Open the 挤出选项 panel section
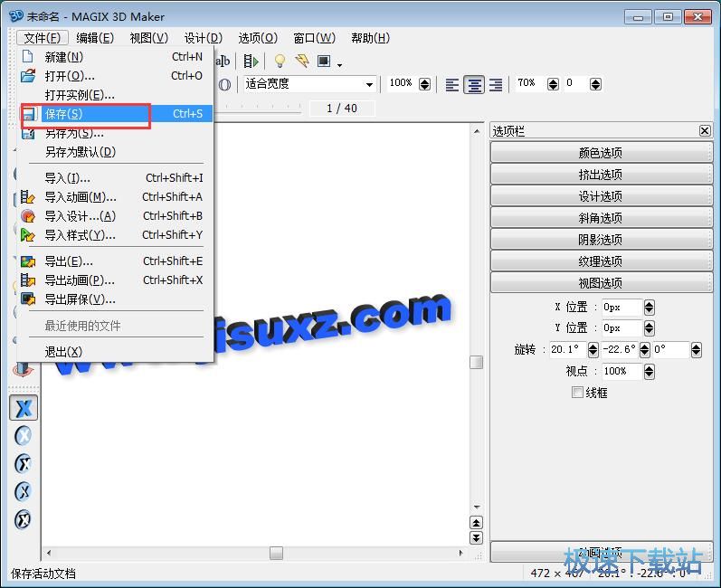The width and height of the screenshot is (721, 588). pos(601,175)
